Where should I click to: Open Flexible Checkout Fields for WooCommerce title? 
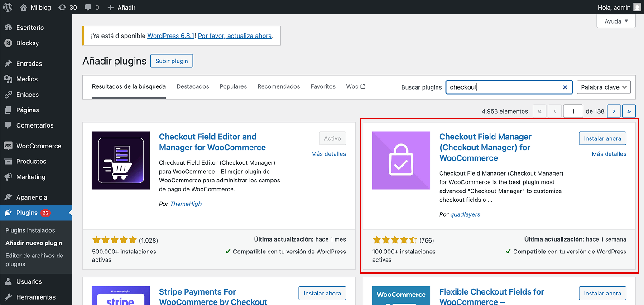tap(492, 297)
